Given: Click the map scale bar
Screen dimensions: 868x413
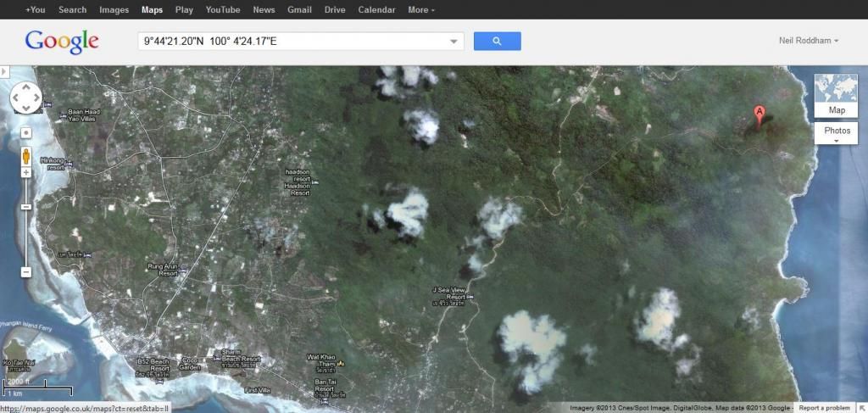Looking at the screenshot, I should click(37, 387).
